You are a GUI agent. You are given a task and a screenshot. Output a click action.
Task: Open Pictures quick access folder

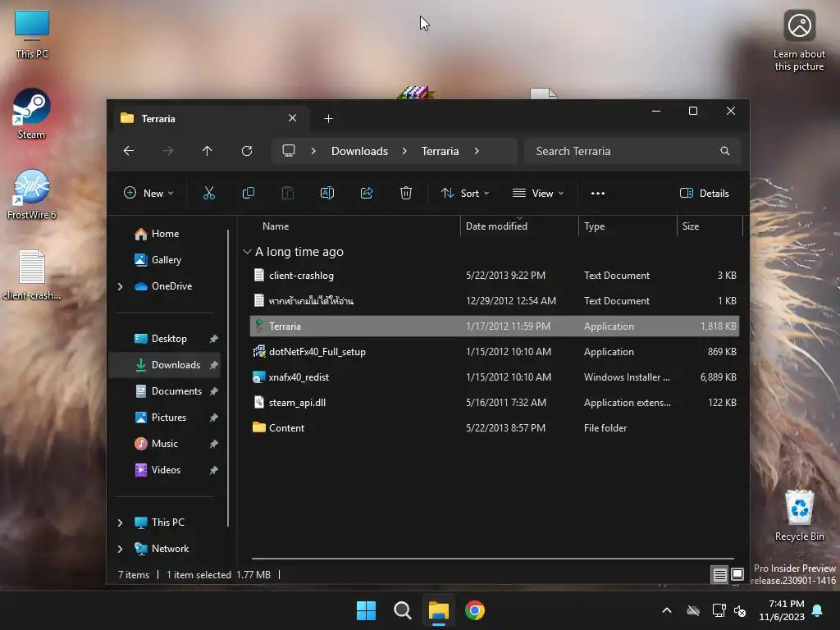[169, 418]
